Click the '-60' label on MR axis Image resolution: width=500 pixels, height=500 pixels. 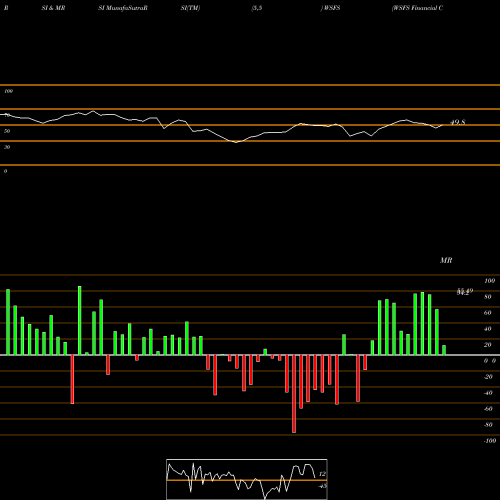488,409
